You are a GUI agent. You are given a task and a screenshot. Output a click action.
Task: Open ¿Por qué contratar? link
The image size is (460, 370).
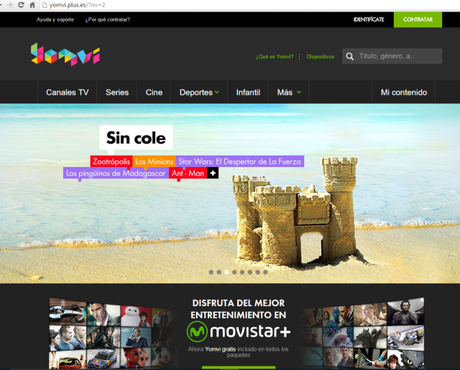[107, 20]
